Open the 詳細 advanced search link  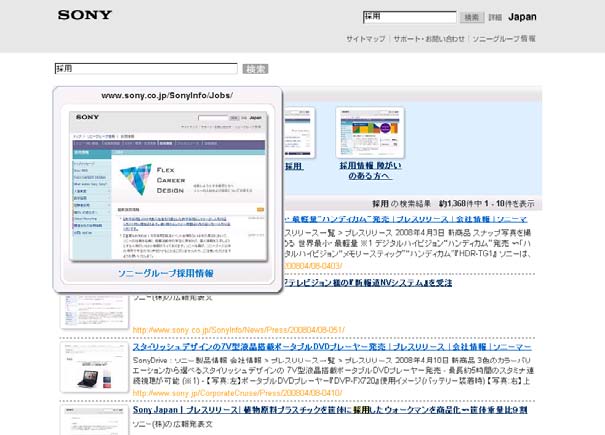tap(495, 17)
